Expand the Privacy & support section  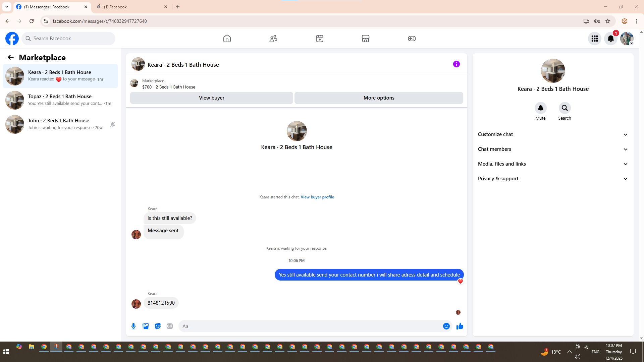point(552,179)
